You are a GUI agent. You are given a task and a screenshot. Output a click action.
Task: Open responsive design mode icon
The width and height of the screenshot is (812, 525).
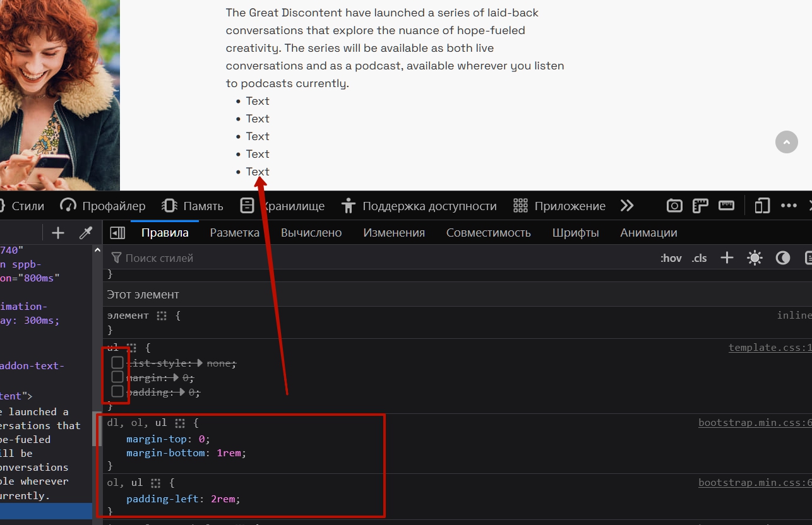coord(763,206)
